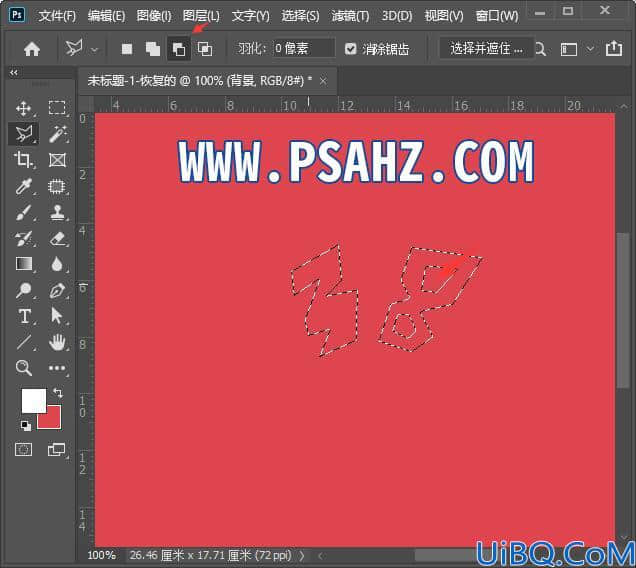Open the workspace switcher layout icon

(569, 49)
